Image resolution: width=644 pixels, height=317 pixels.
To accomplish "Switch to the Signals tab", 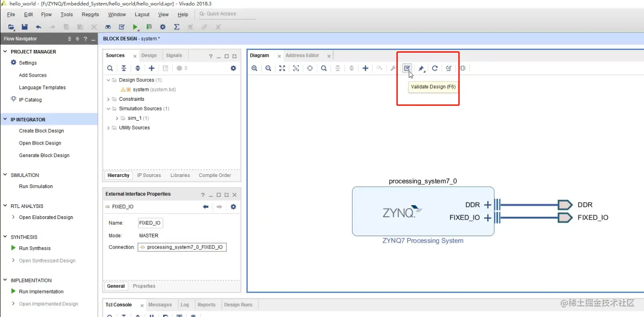I will pyautogui.click(x=174, y=55).
